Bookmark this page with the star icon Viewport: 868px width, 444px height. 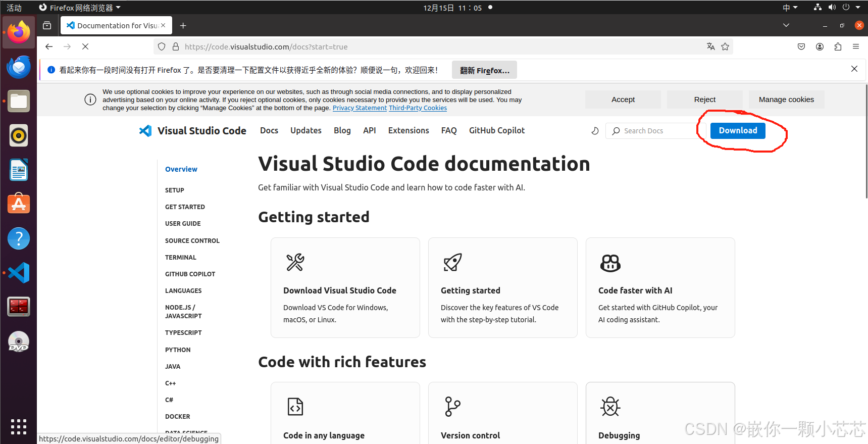(x=725, y=46)
